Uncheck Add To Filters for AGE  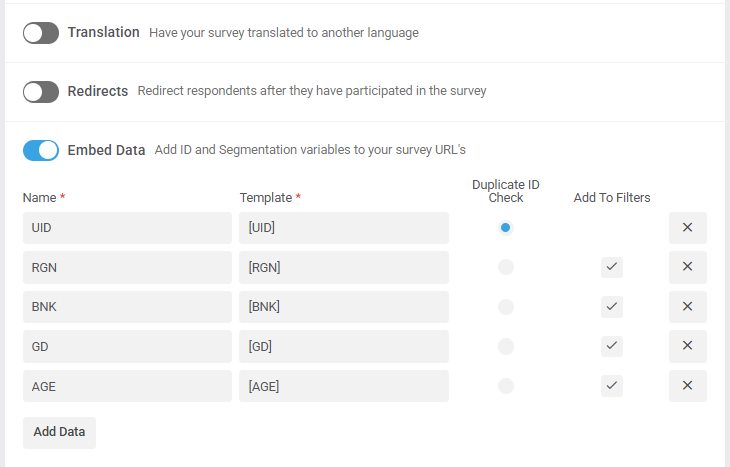(x=612, y=386)
